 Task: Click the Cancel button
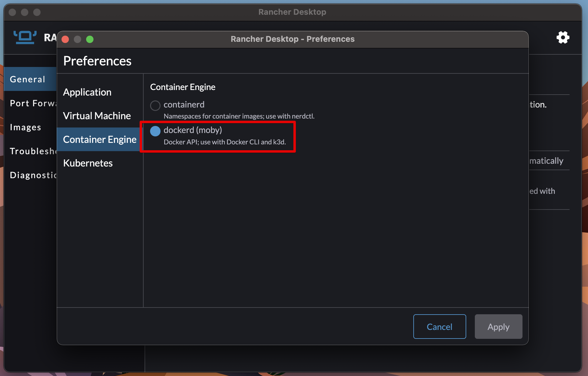pos(439,327)
